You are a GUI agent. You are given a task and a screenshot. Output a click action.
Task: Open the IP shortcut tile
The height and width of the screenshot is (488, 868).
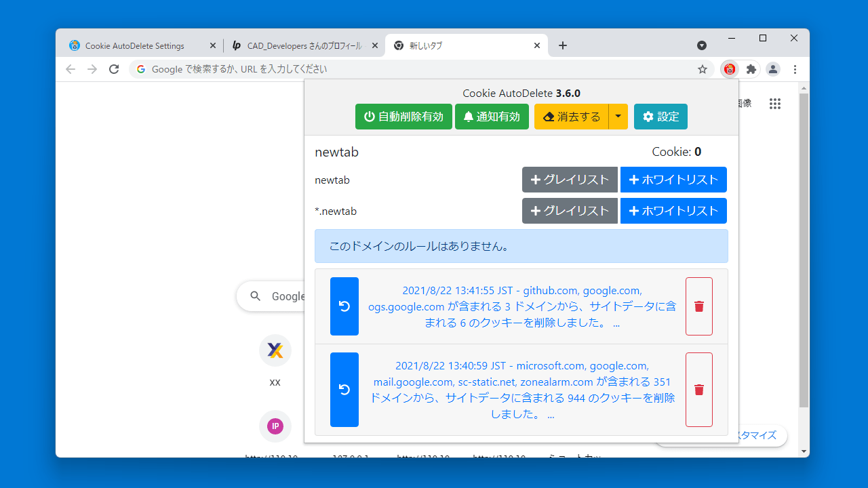(x=275, y=426)
